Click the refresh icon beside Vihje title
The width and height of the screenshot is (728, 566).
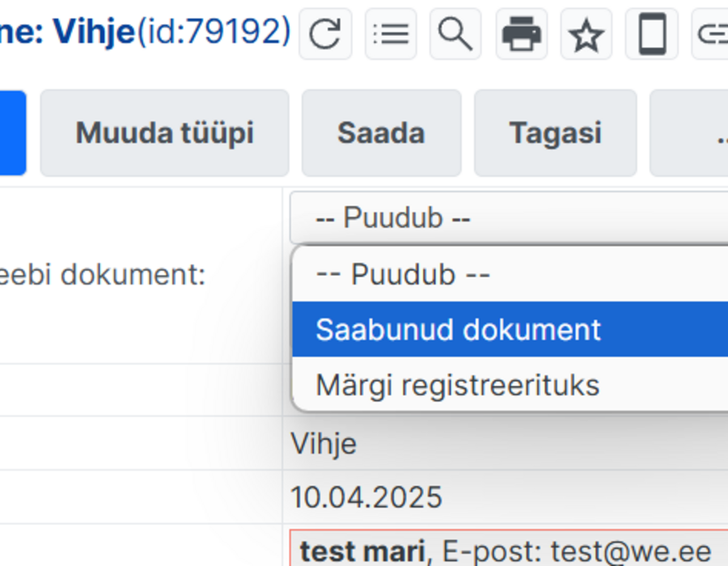325,34
